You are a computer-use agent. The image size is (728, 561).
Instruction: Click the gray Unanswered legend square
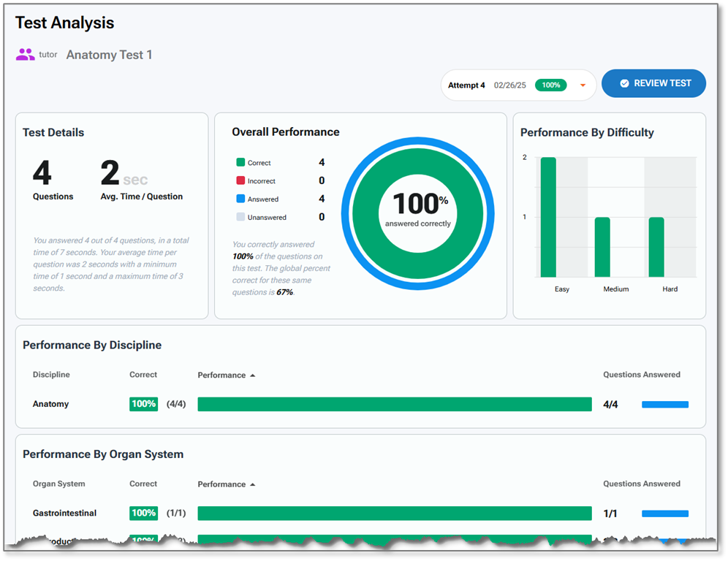240,217
